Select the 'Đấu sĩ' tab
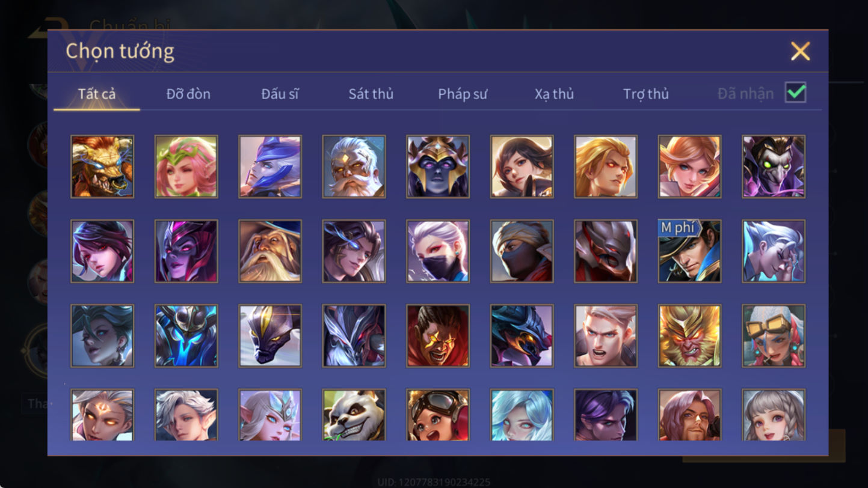The height and width of the screenshot is (488, 868). [x=280, y=94]
